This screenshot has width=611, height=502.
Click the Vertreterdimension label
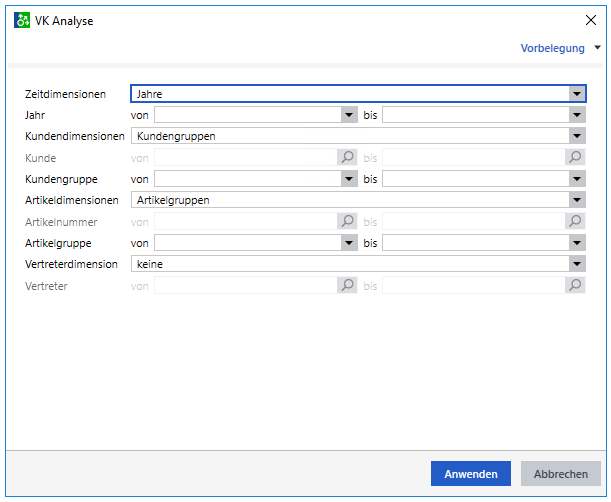coord(71,264)
